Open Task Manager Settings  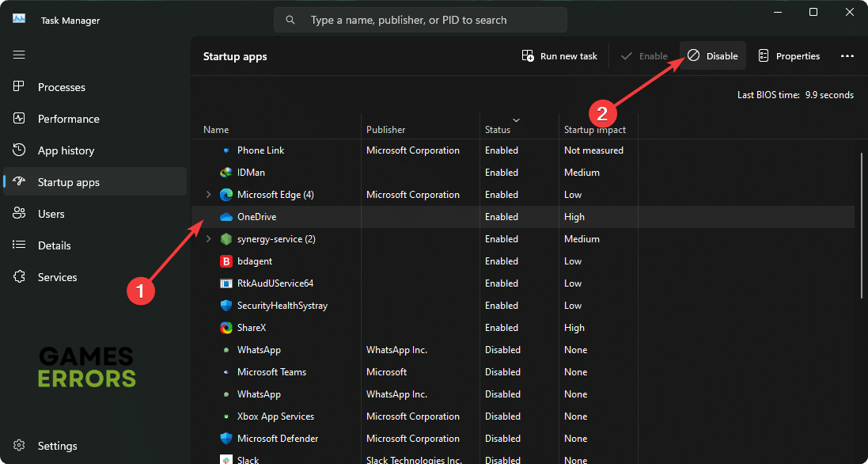(57, 446)
